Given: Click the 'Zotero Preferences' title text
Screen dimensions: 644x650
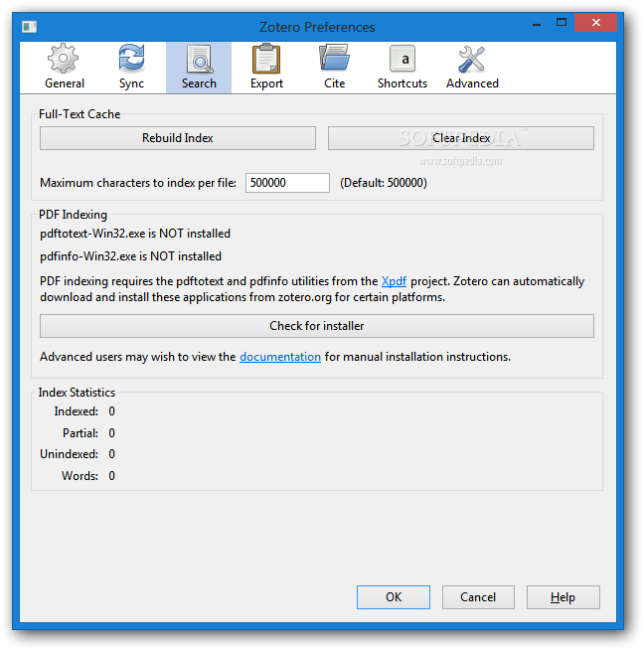Looking at the screenshot, I should [317, 27].
